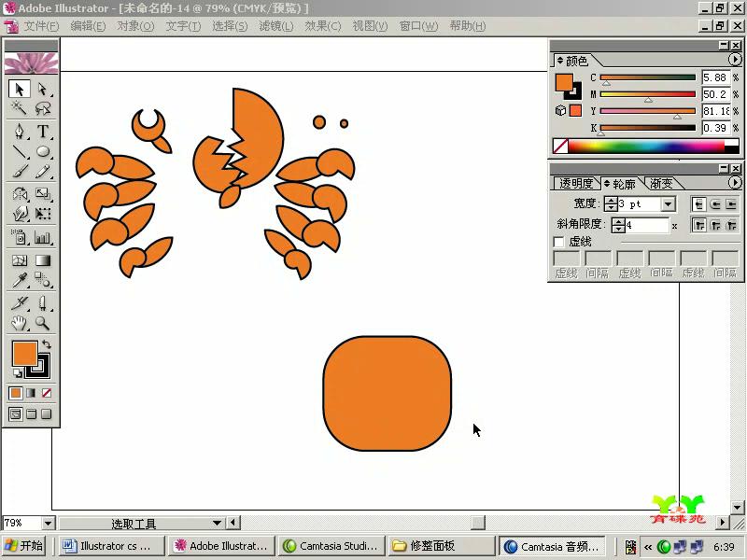Viewport: 747px width, 560px height.
Task: Expand hidden system tray icons chevron
Action: (x=648, y=547)
